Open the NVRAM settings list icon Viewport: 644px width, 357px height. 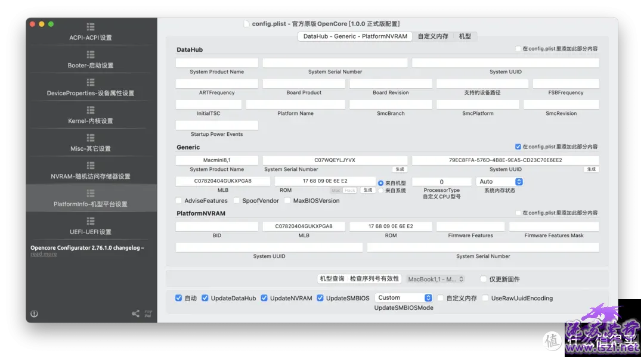click(91, 166)
